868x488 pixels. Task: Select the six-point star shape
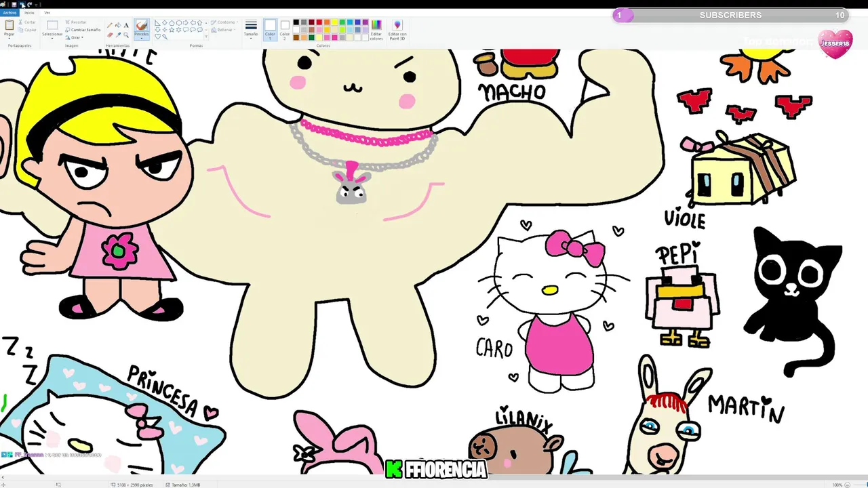tap(179, 30)
